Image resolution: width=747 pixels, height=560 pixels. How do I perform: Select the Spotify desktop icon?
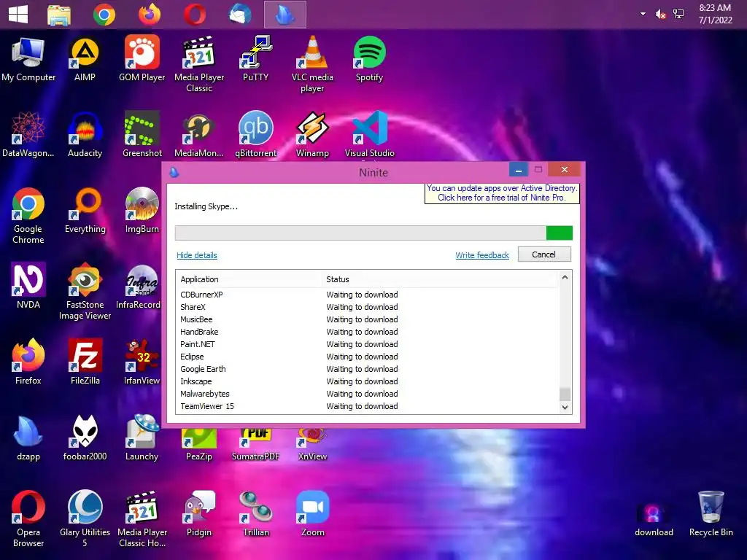click(369, 59)
